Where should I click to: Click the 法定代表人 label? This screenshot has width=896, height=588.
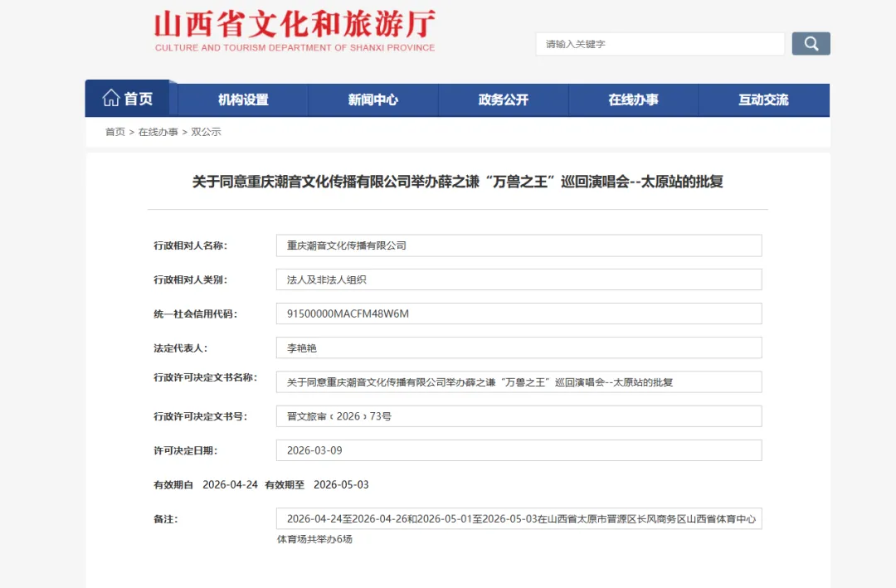click(181, 348)
